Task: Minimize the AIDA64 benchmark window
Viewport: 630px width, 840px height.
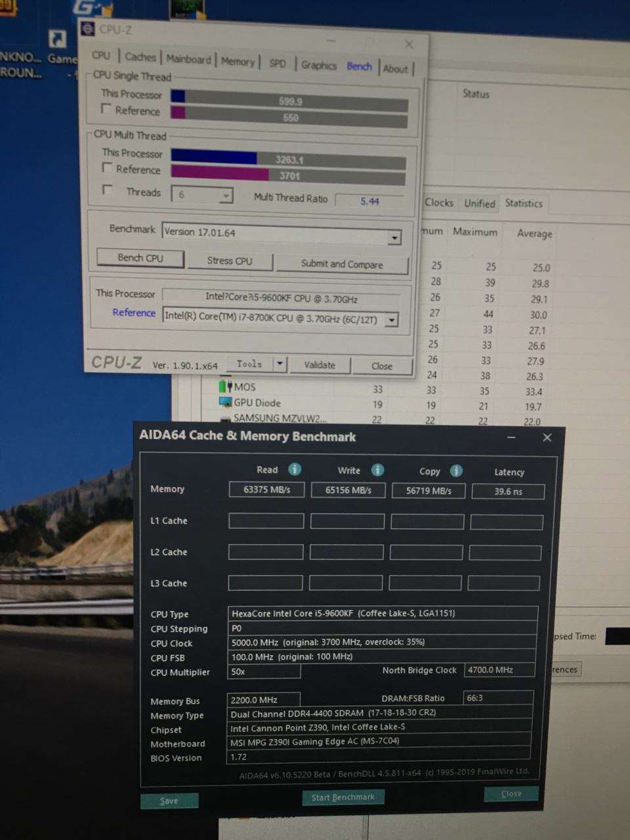Action: click(511, 438)
